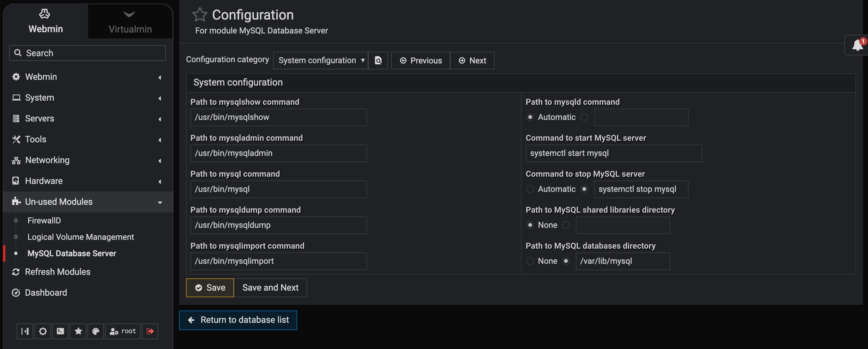Toggle night mode sun icon
This screenshot has width=868, height=349.
pos(43,331)
